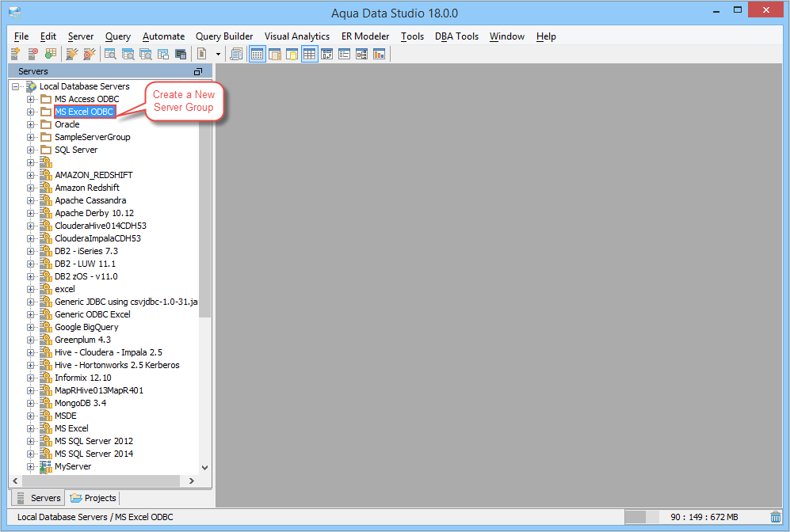Click the Disconnect plug icon with red minus
Viewport: 790px width, 532px height.
pos(90,54)
